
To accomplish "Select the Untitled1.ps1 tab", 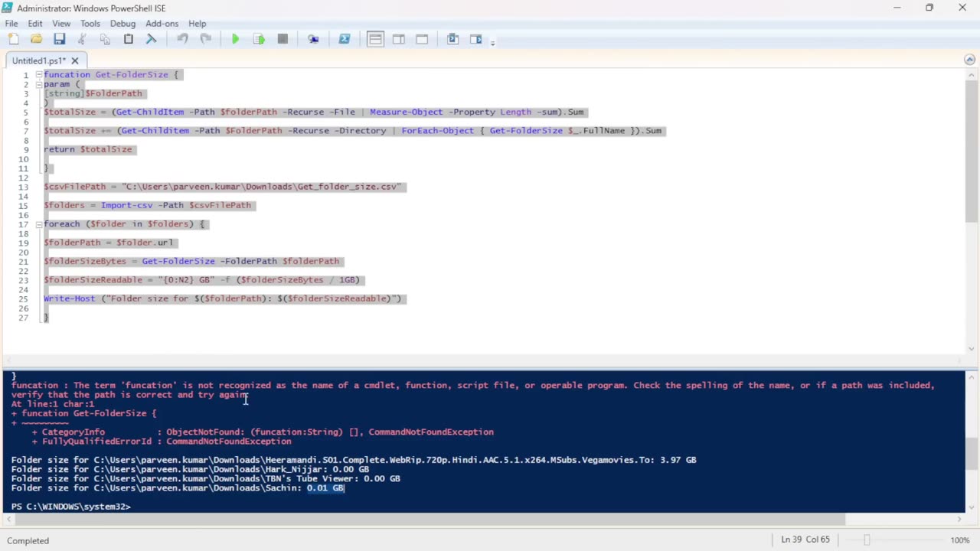I will [x=39, y=60].
